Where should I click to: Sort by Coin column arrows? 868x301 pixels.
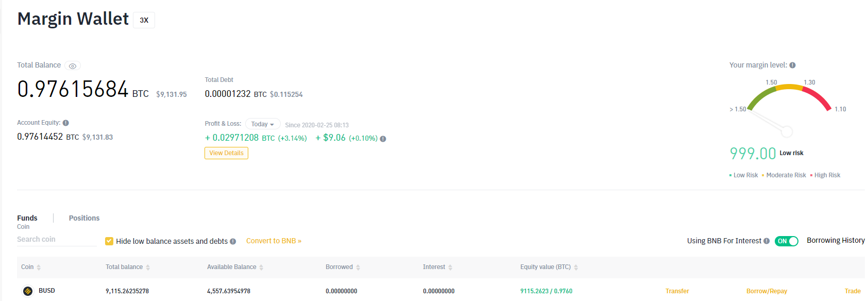pyautogui.click(x=39, y=267)
